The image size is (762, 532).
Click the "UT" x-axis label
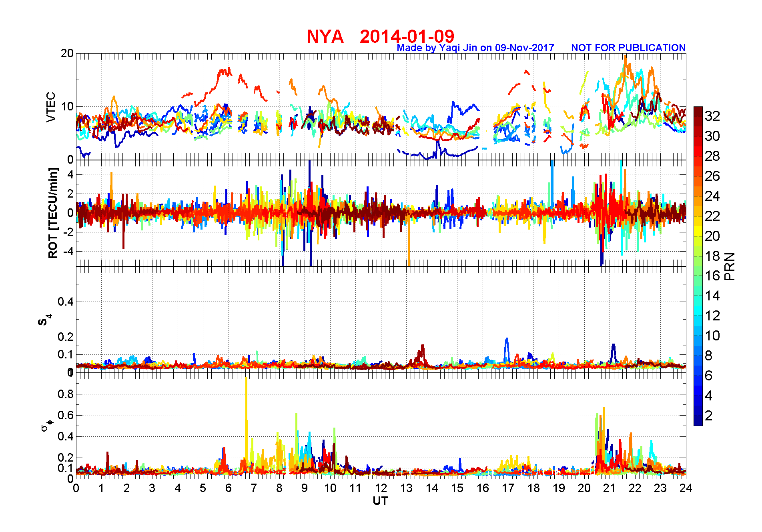[380, 501]
